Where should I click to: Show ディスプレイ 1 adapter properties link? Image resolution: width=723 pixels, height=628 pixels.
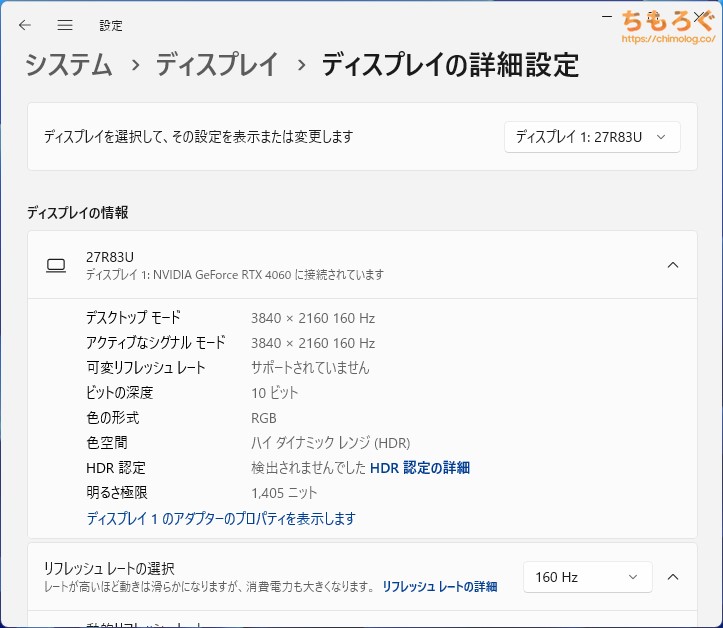point(221,518)
